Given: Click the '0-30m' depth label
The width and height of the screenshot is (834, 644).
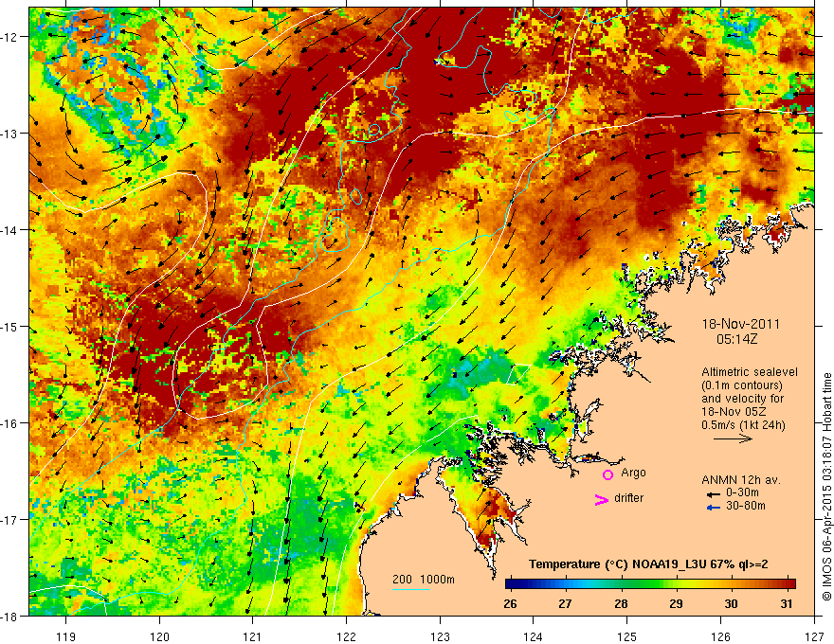Looking at the screenshot, I should click(742, 492).
